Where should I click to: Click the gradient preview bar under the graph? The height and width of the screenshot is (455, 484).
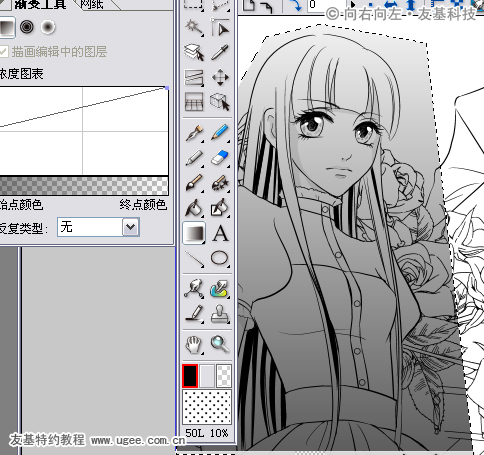coord(84,186)
